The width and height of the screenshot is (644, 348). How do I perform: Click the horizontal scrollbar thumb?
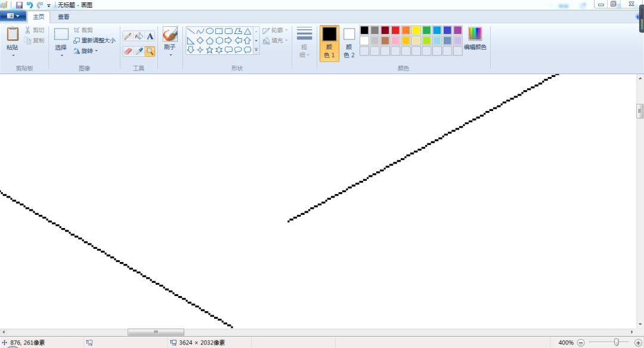(x=156, y=332)
